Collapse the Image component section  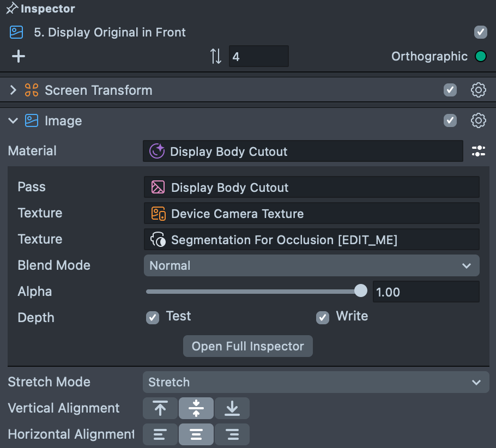tap(13, 120)
